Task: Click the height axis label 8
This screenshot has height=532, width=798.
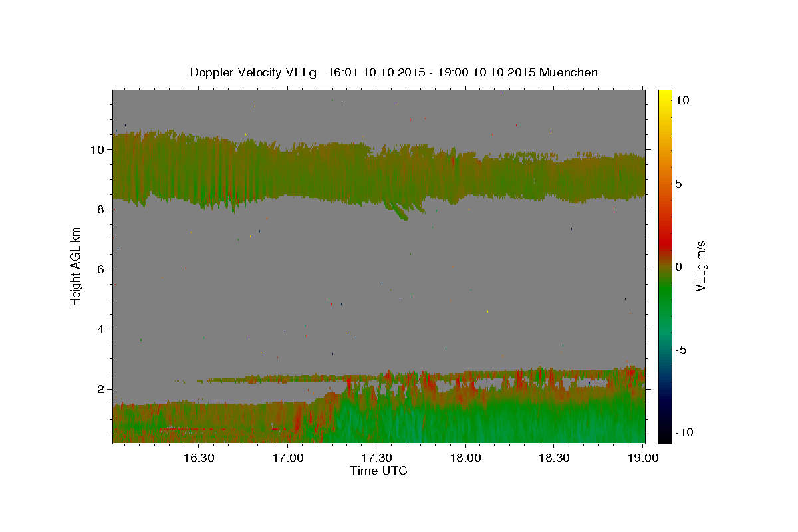Action: (101, 209)
